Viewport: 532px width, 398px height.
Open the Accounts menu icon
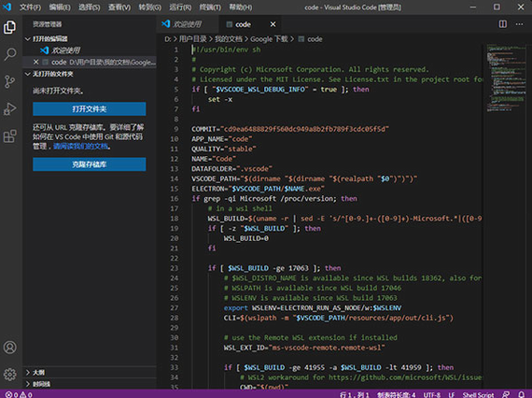click(x=10, y=348)
